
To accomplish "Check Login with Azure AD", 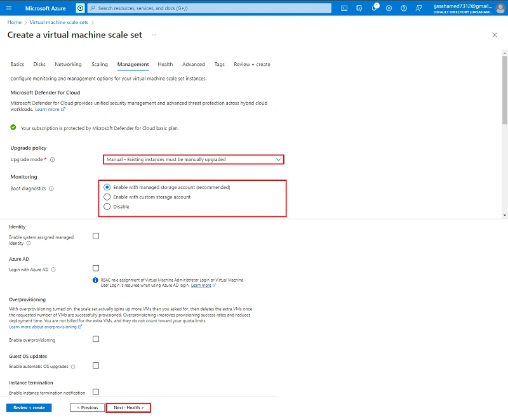I will (96, 268).
